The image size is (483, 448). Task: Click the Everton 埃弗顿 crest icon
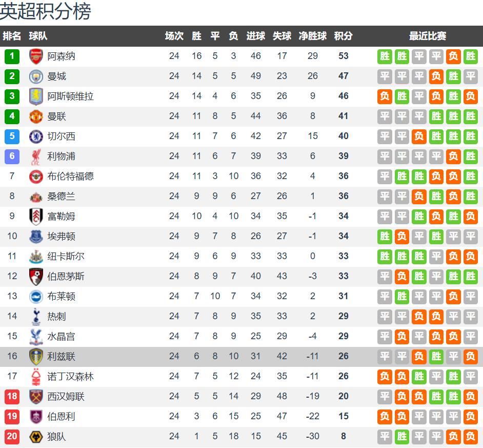click(36, 236)
